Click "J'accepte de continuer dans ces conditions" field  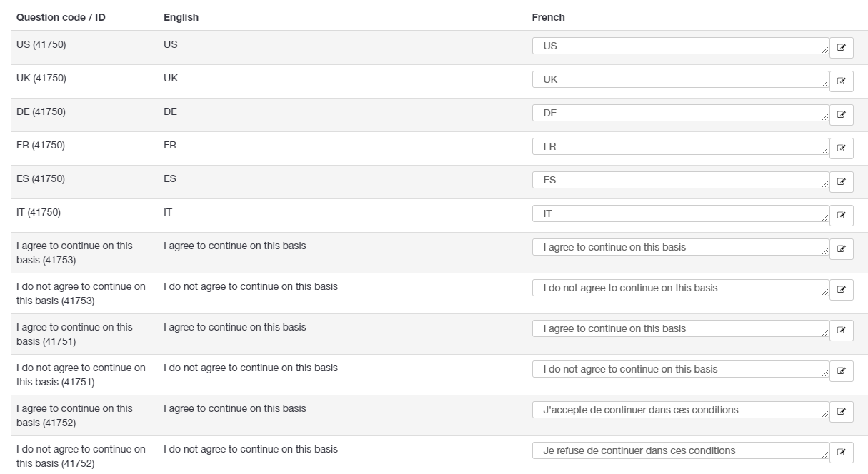[679, 410]
